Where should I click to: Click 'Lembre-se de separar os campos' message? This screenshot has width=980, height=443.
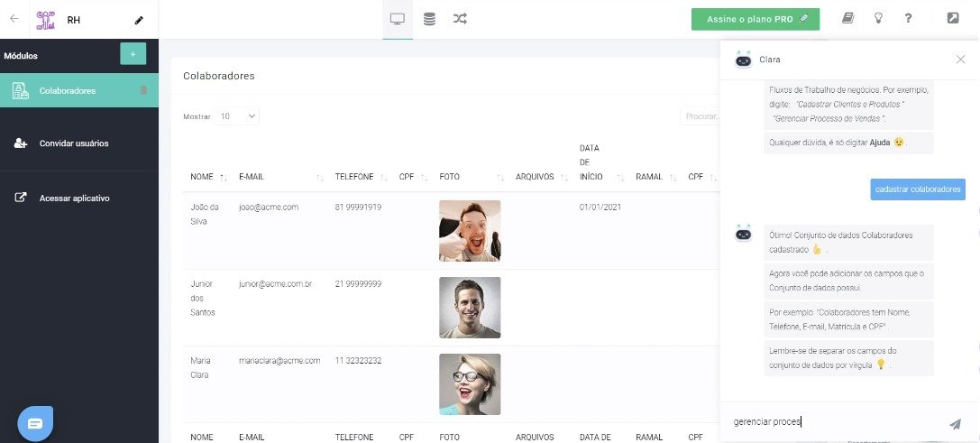click(x=848, y=358)
